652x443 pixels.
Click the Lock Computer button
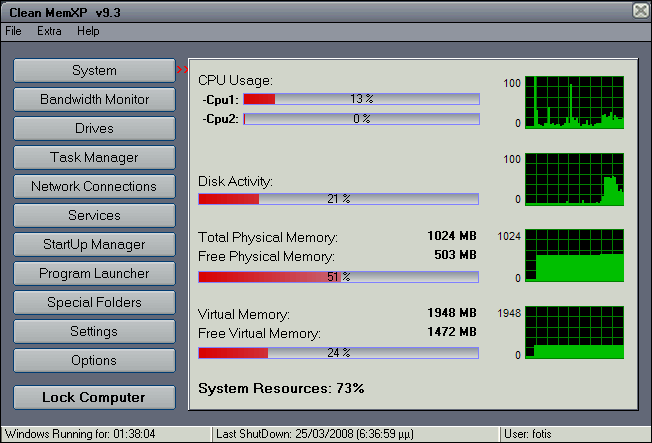(x=94, y=397)
